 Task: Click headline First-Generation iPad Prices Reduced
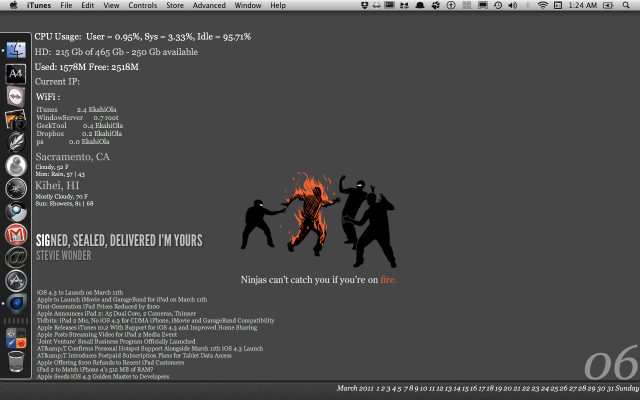[98, 307]
